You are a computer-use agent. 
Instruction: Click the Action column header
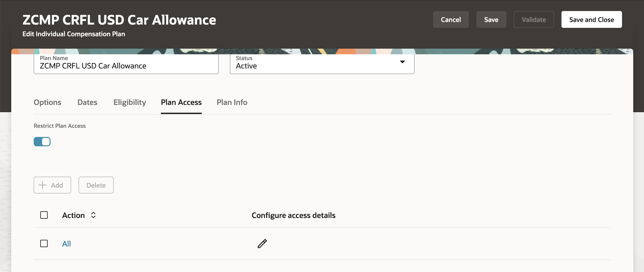click(x=73, y=215)
